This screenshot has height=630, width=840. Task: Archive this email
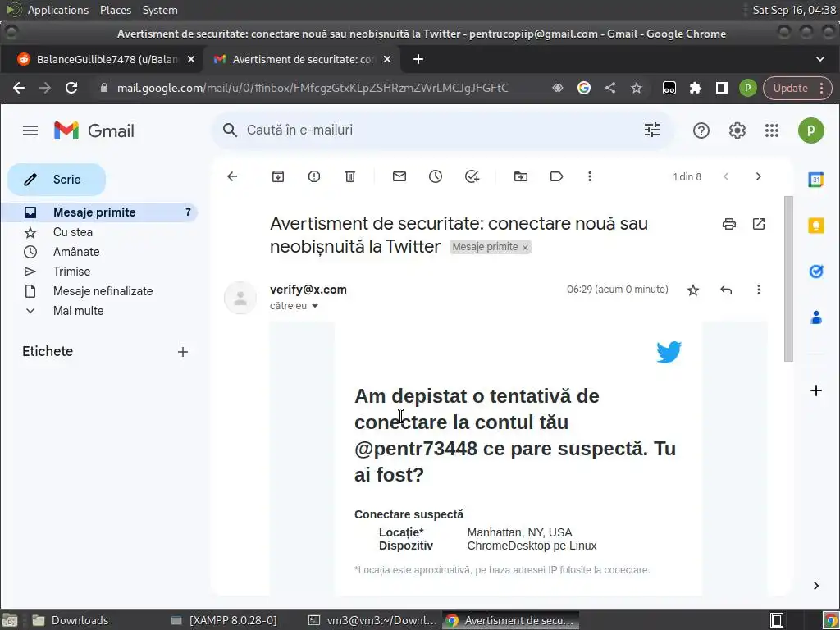coord(278,176)
